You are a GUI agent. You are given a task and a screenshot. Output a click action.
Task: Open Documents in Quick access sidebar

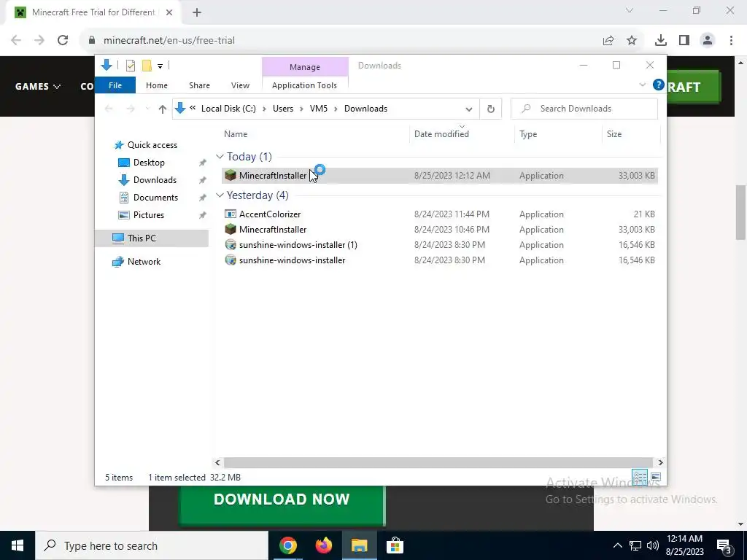155,198
